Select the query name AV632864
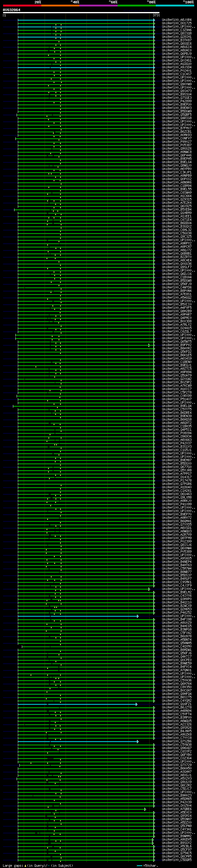197x868 pixels. (x=11, y=10)
